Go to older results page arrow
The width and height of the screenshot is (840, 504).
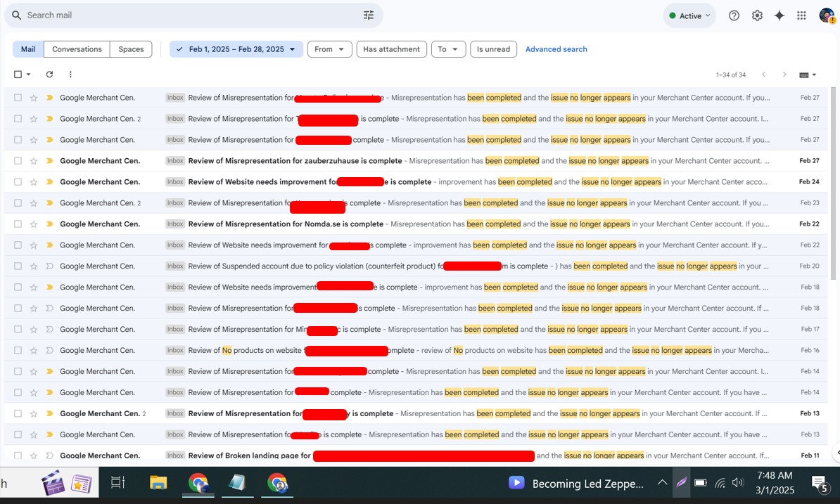coord(784,75)
